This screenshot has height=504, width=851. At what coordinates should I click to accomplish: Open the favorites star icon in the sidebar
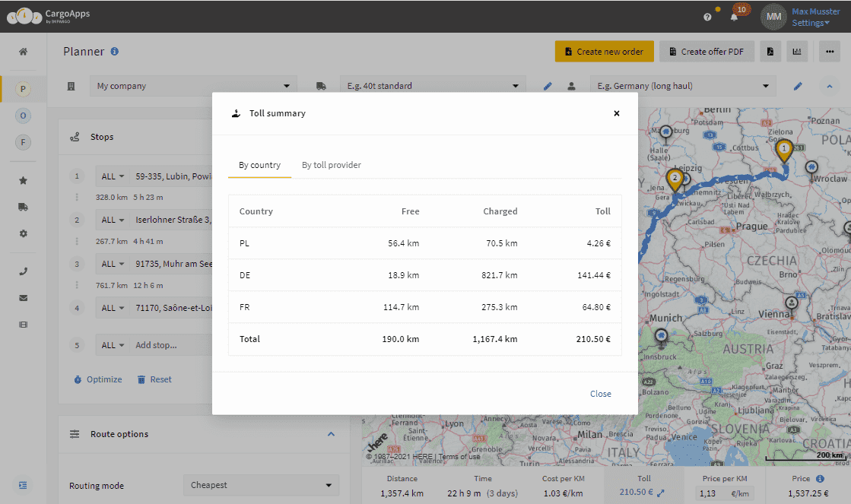pos(23,181)
